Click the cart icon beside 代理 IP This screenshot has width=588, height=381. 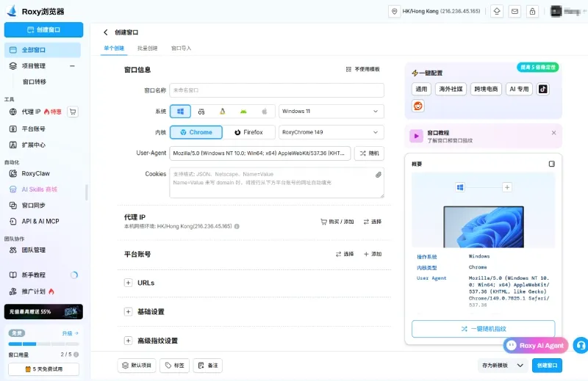coord(73,112)
